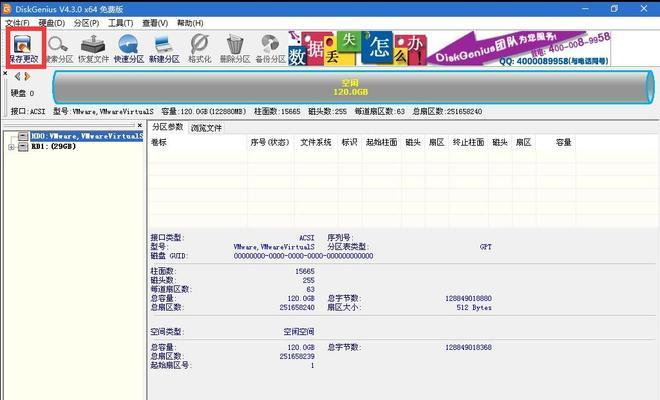Open the 硬盘(D) menu
This screenshot has height=400, width=660.
click(52, 23)
